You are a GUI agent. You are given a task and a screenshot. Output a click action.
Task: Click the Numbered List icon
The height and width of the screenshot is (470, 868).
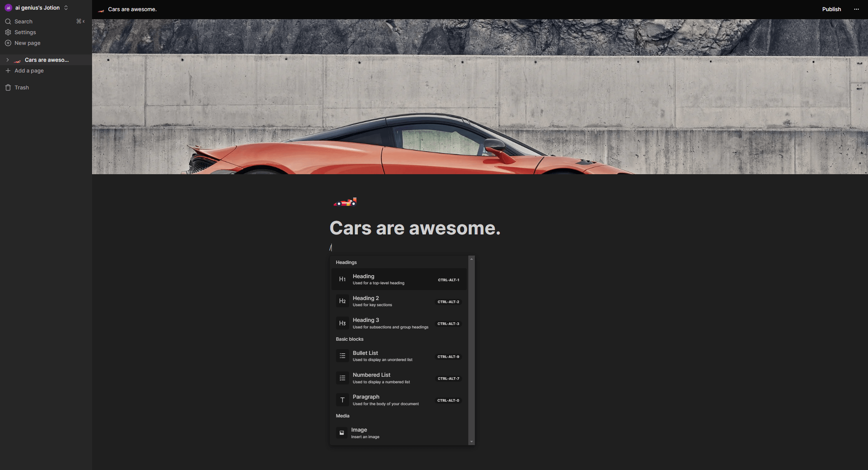342,378
